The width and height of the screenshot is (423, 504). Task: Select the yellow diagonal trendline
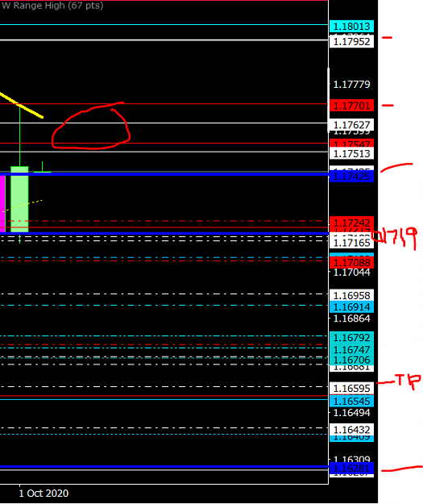[22, 105]
